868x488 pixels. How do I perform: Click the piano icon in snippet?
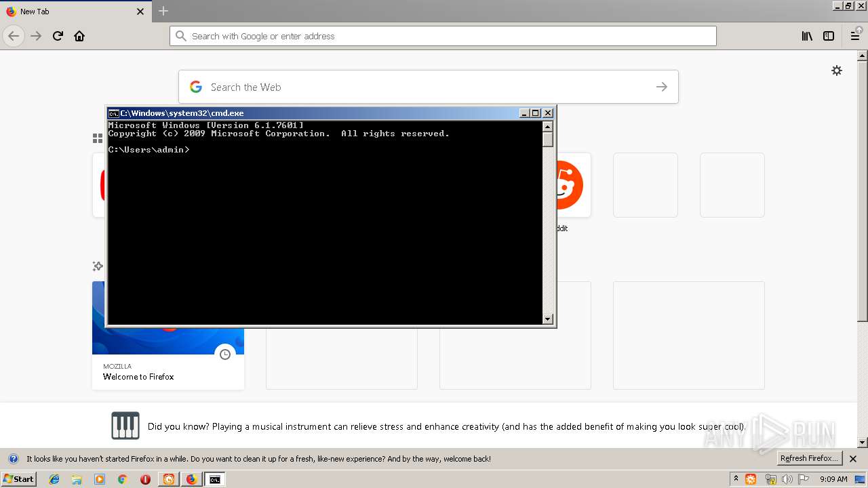point(125,426)
